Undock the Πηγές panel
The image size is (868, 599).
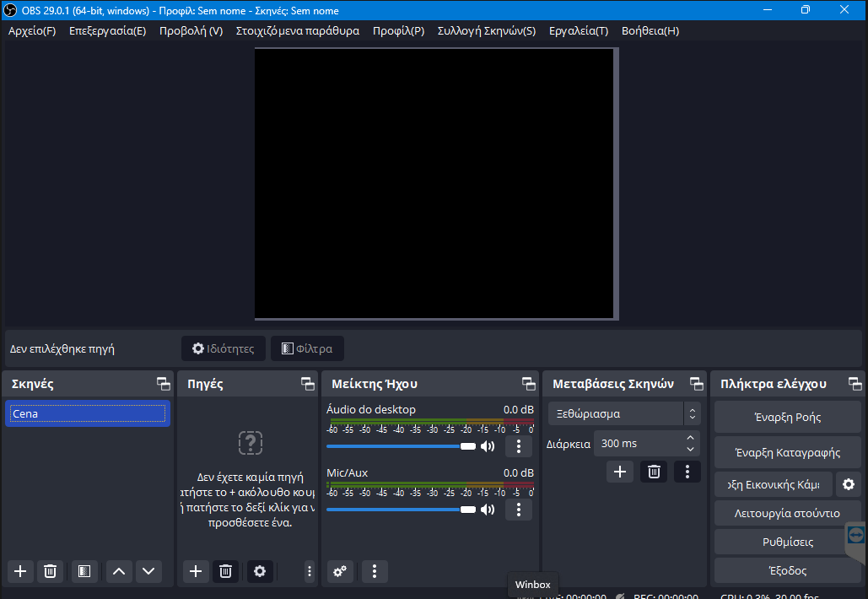308,384
